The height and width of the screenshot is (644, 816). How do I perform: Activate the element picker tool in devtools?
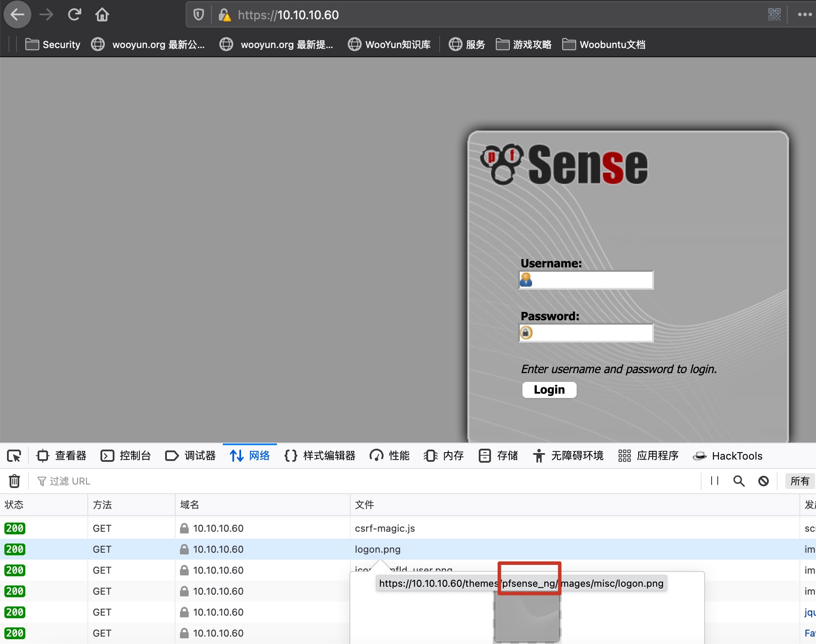point(14,456)
